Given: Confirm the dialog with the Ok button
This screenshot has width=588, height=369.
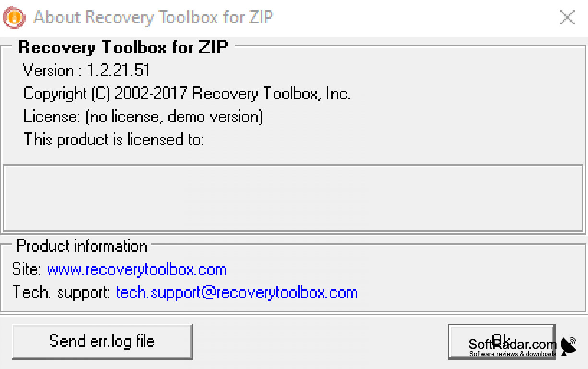Looking at the screenshot, I should point(501,341).
